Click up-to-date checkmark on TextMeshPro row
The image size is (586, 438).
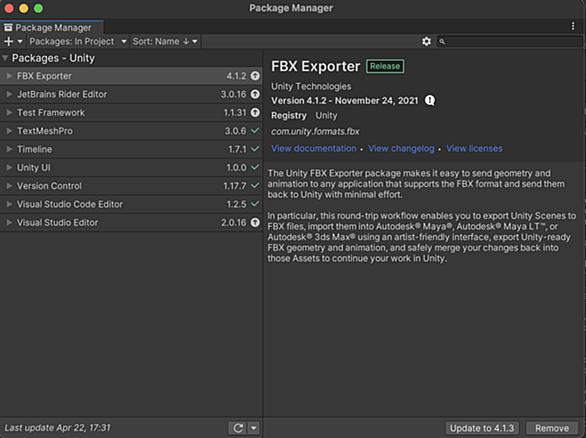tap(255, 130)
